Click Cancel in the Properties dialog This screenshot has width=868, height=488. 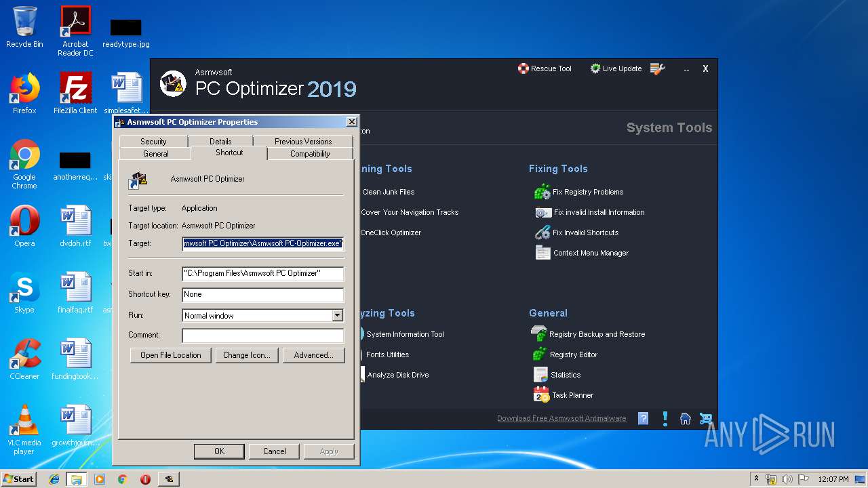coord(274,451)
